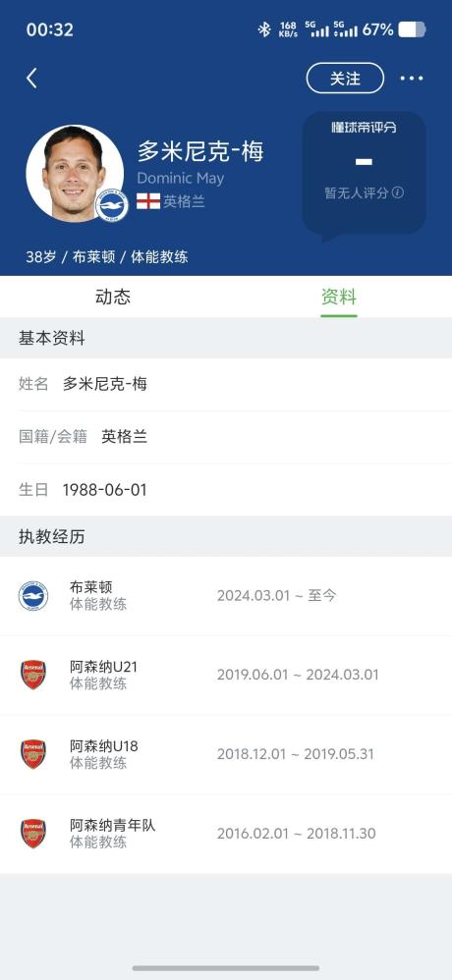The image size is (452, 980).
Task: Tap the battery indicator in status bar
Action: click(412, 29)
